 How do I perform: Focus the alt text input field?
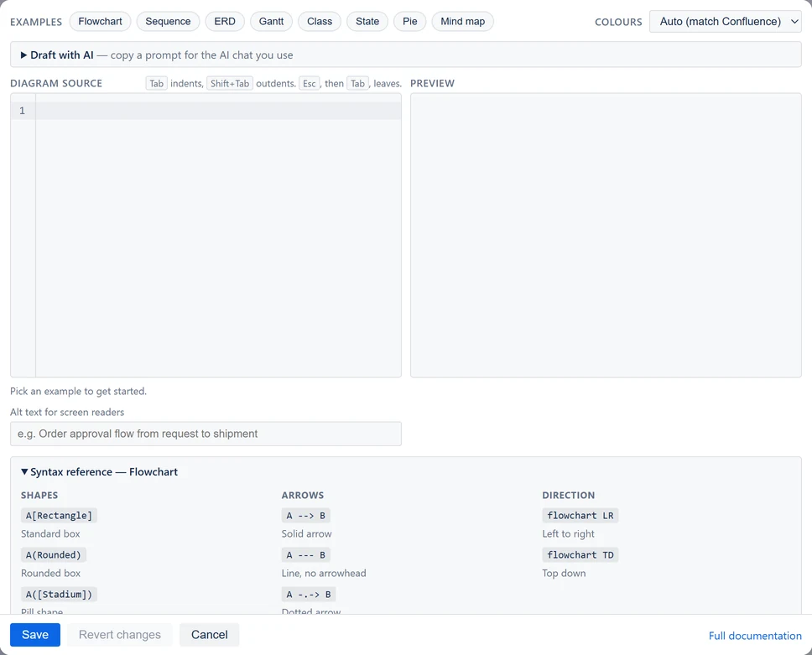click(206, 434)
